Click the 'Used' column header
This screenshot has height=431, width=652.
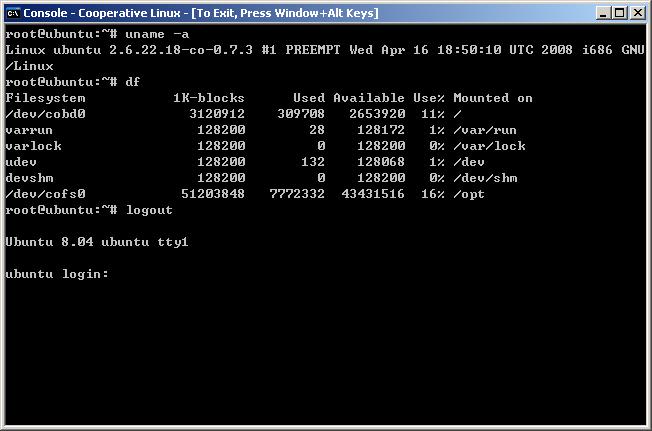tap(309, 98)
